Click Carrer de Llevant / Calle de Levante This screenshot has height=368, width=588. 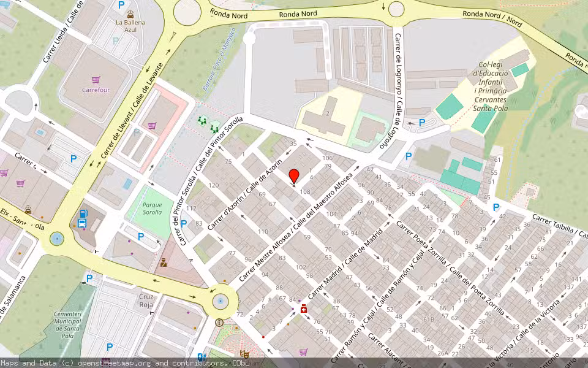(132, 110)
